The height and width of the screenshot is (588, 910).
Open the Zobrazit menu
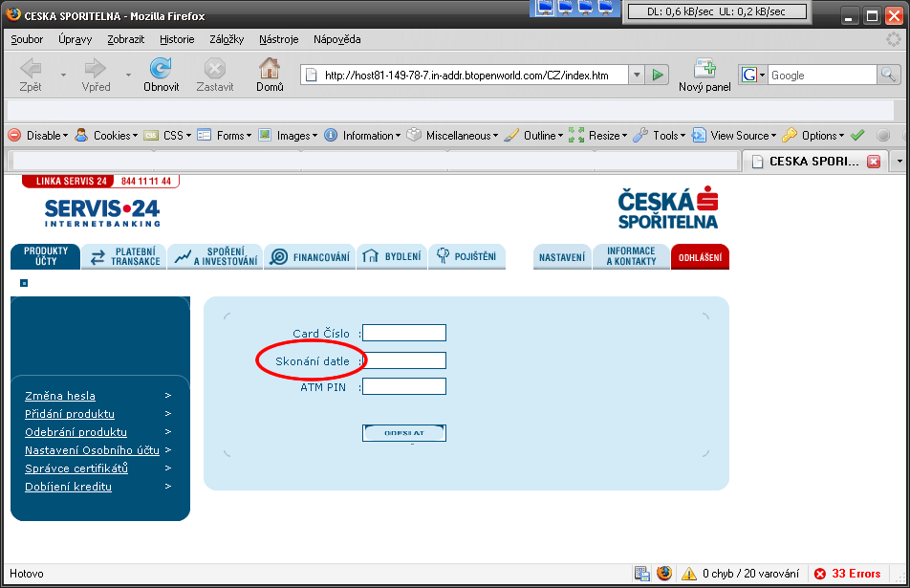coord(125,39)
